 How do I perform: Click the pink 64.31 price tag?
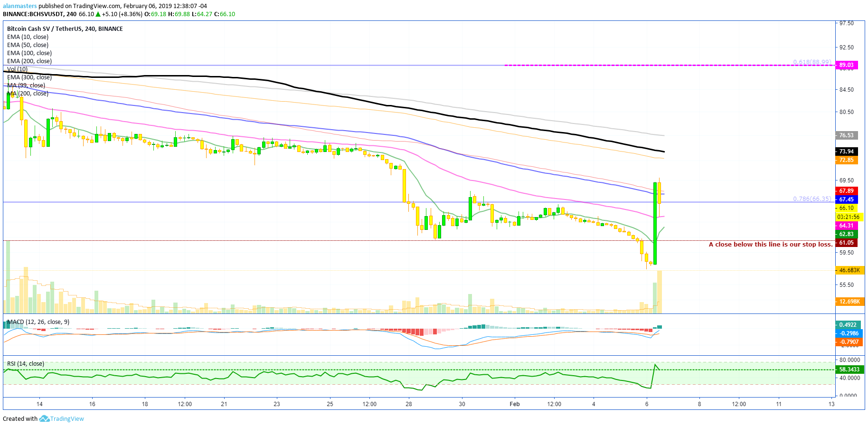846,226
